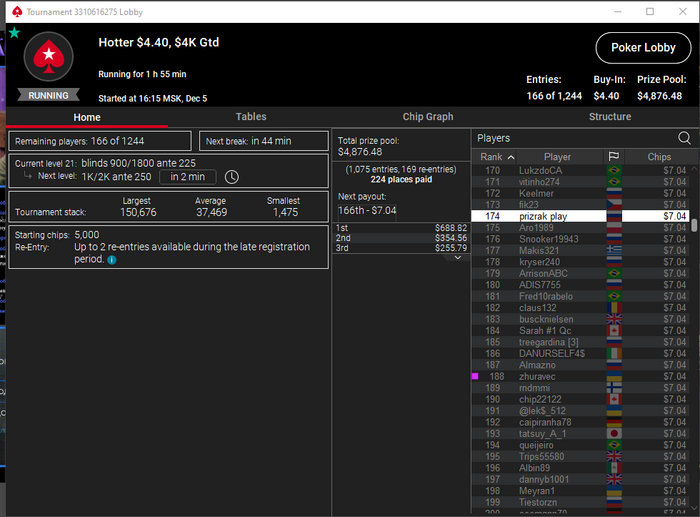The image size is (700, 517).
Task: Click the magnifier search icon in Players panel
Action: coord(684,138)
